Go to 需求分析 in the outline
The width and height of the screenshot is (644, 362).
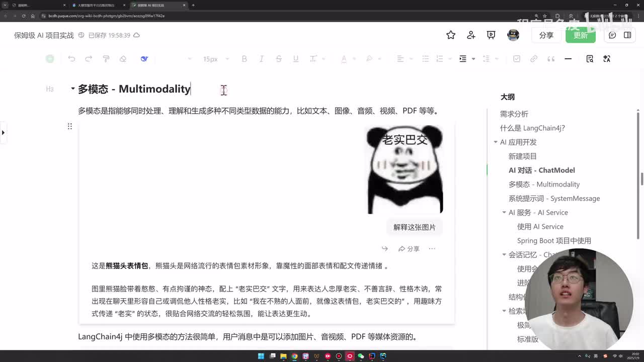pyautogui.click(x=514, y=114)
